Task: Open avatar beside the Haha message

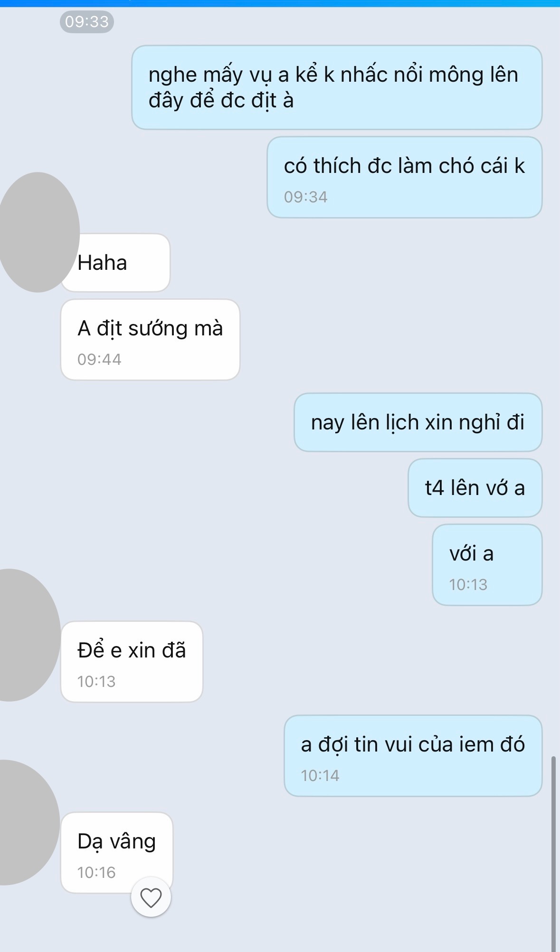Action: coord(39,232)
